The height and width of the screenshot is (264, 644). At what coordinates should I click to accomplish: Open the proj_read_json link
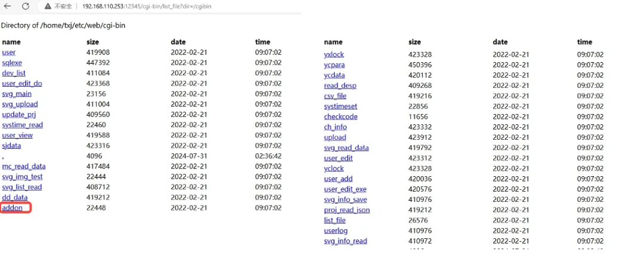pyautogui.click(x=346, y=210)
